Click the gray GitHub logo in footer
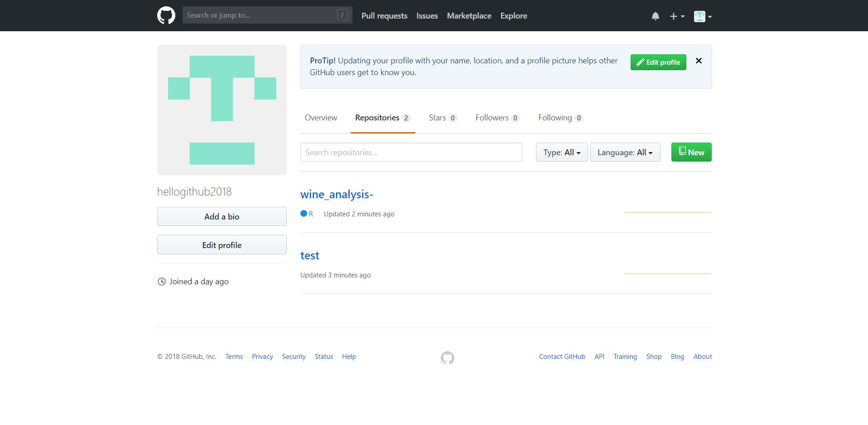The image size is (868, 425). pos(448,358)
